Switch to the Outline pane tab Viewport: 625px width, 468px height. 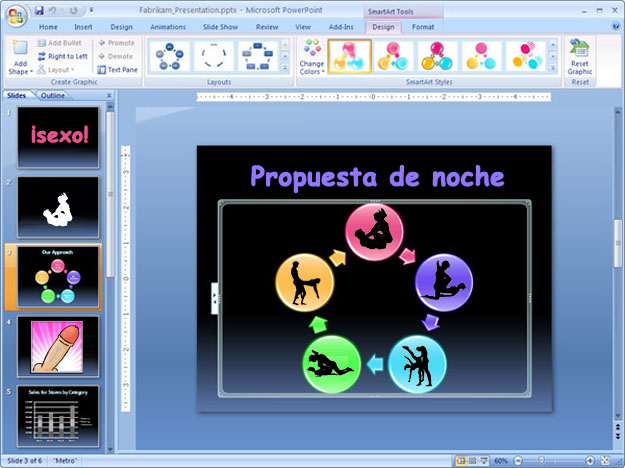(53, 96)
